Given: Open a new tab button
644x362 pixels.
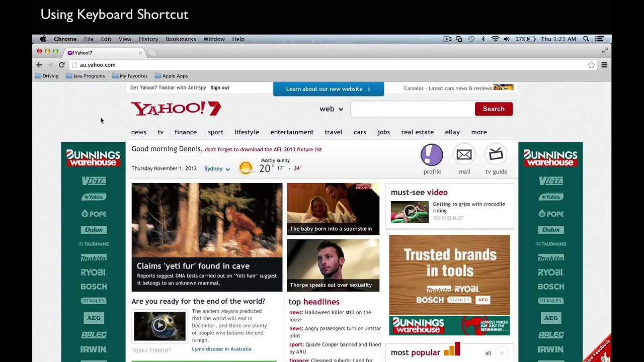Looking at the screenshot, I should pos(152,53).
